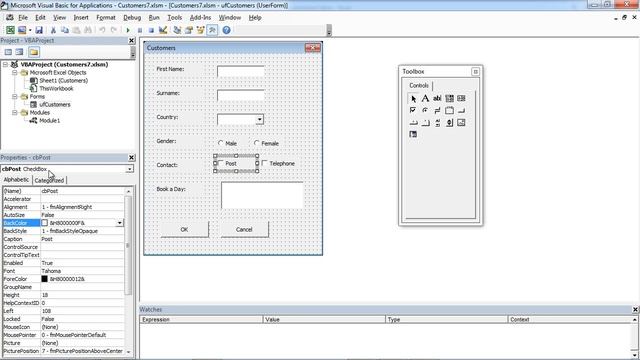Click the Break (pause) toolbar icon

pyautogui.click(x=140, y=30)
